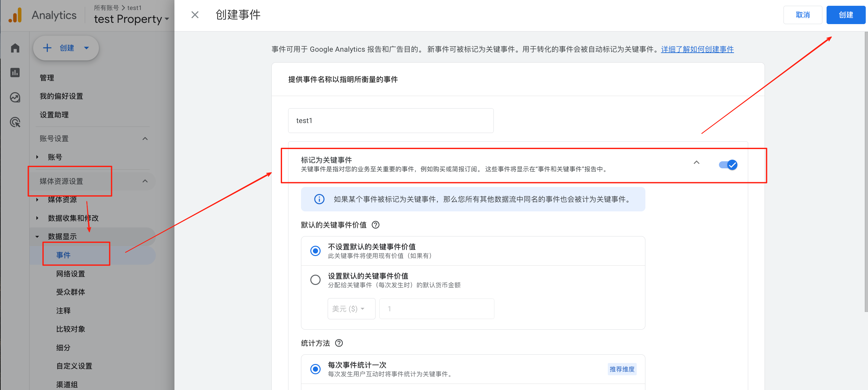Collapse the 账号设置 section
The height and width of the screenshot is (390, 868).
click(145, 138)
